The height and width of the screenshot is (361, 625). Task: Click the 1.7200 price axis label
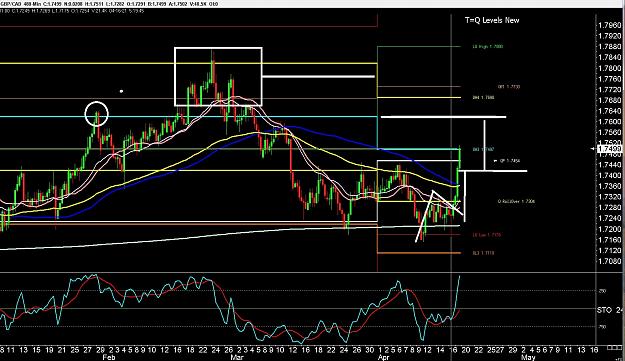click(610, 229)
